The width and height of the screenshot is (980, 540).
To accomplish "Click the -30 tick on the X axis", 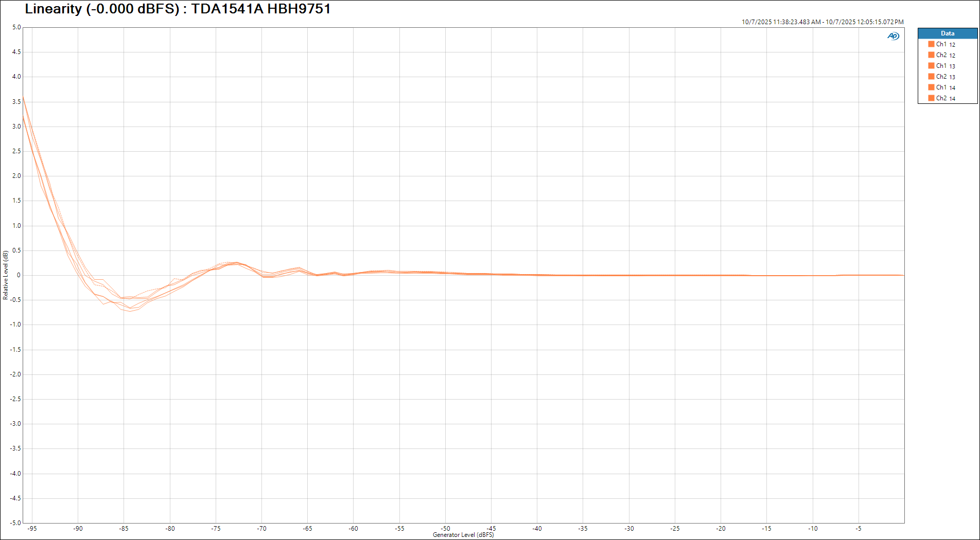I will pyautogui.click(x=629, y=529).
